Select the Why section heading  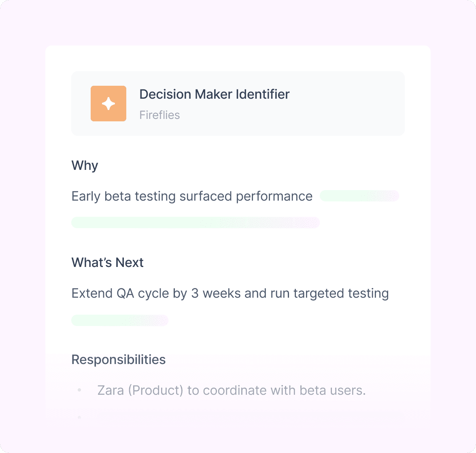click(x=85, y=166)
